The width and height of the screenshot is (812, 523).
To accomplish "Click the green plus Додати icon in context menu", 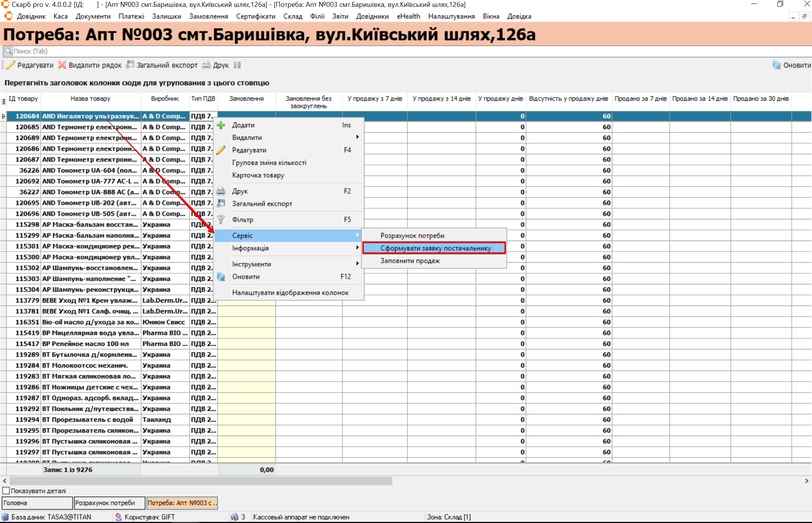I will pyautogui.click(x=221, y=125).
